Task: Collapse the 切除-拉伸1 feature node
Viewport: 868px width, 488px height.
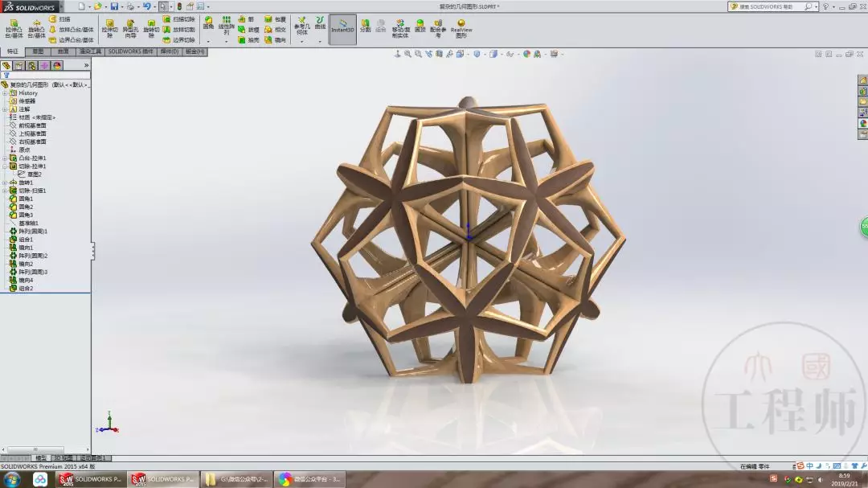Action: (x=5, y=166)
